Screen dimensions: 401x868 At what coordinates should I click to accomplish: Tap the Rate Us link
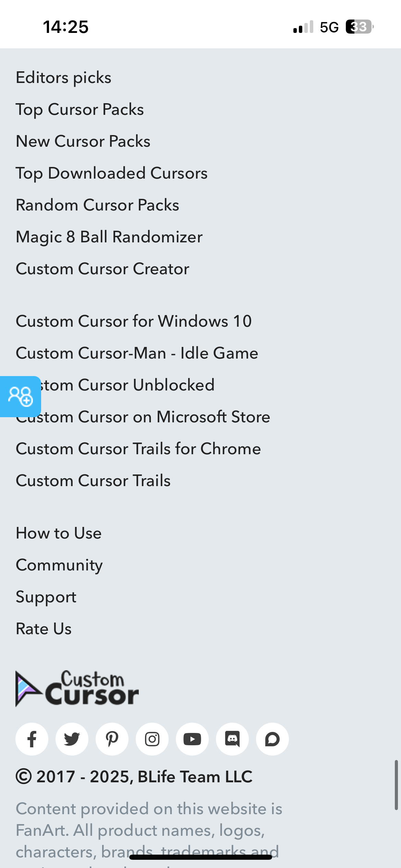point(44,629)
